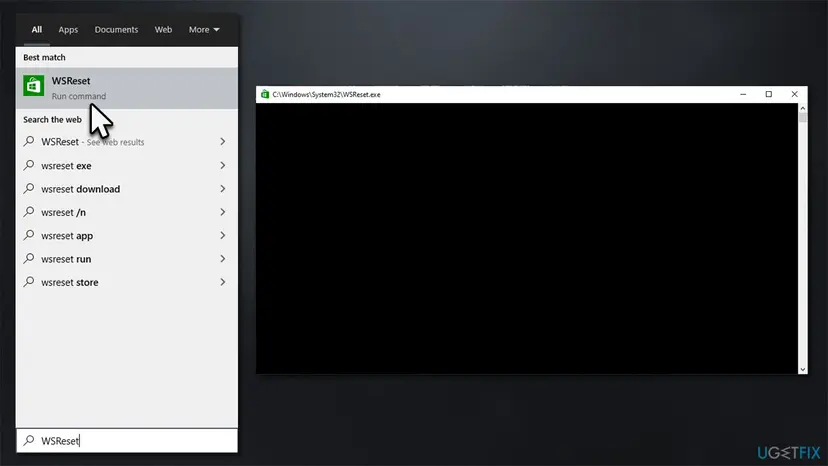The width and height of the screenshot is (828, 466).
Task: Expand chevron next to 'wsreset download'
Action: 223,189
